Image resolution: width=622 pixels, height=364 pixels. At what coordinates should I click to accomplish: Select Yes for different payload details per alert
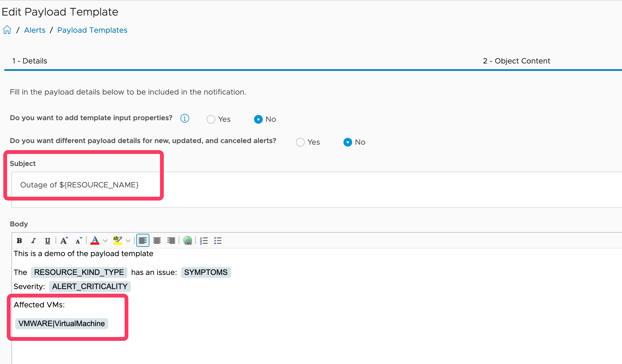[x=300, y=142]
